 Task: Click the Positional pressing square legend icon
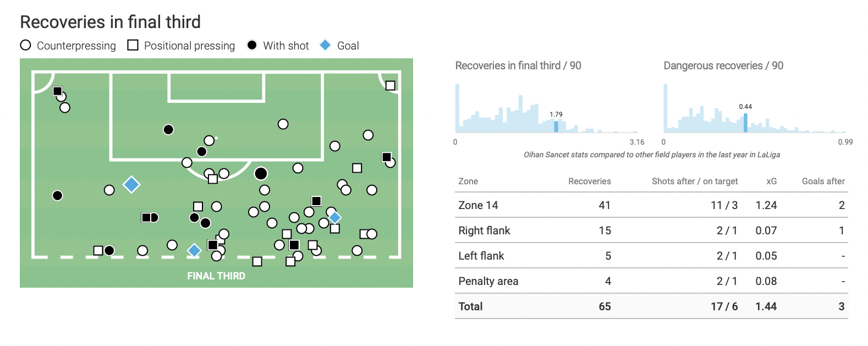tap(133, 45)
